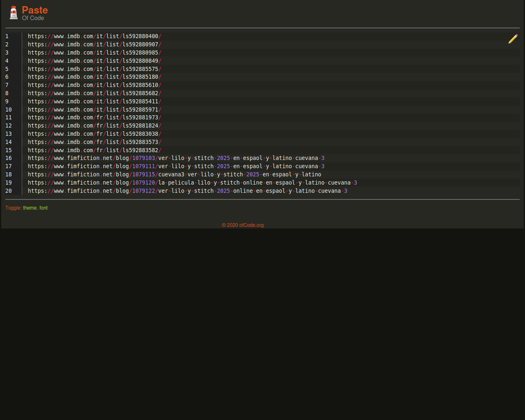This screenshot has width=525, height=420.
Task: Toggle the theme link
Action: click(30, 208)
